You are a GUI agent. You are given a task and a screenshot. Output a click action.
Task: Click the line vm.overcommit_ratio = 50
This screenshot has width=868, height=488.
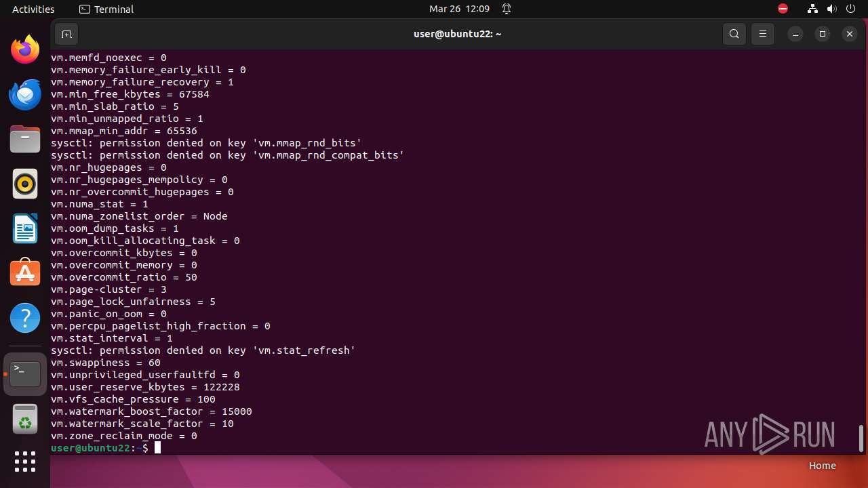124,277
